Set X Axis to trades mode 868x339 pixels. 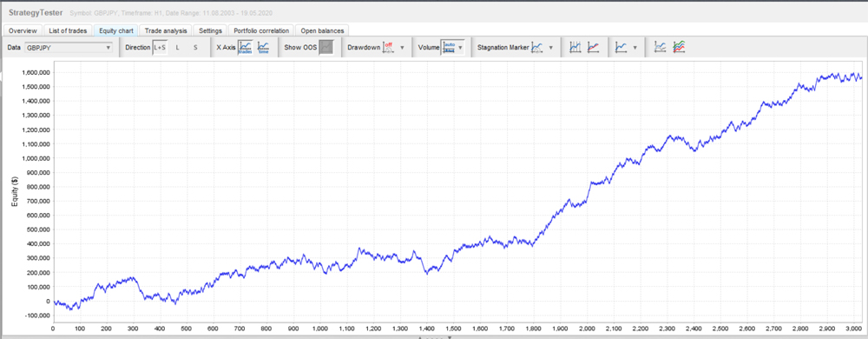pyautogui.click(x=246, y=48)
